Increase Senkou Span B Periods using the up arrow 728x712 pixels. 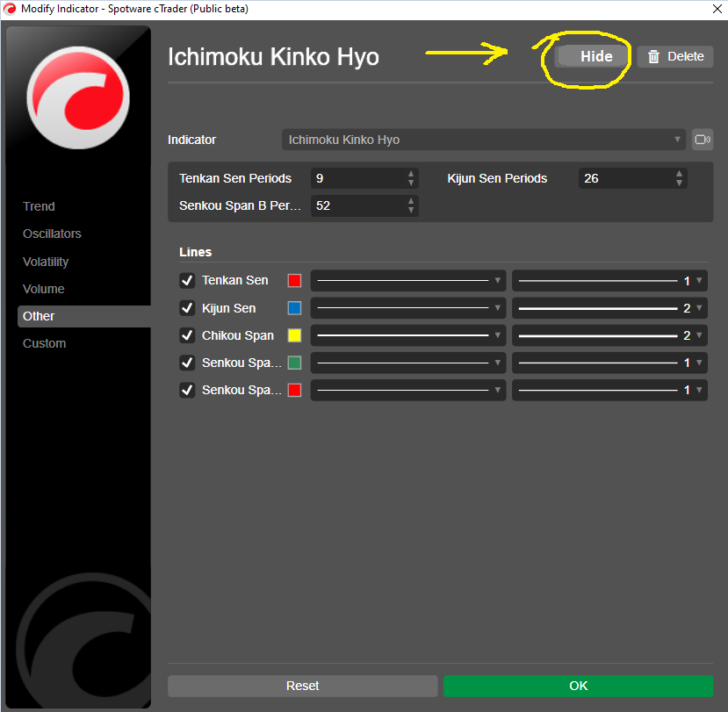click(411, 201)
